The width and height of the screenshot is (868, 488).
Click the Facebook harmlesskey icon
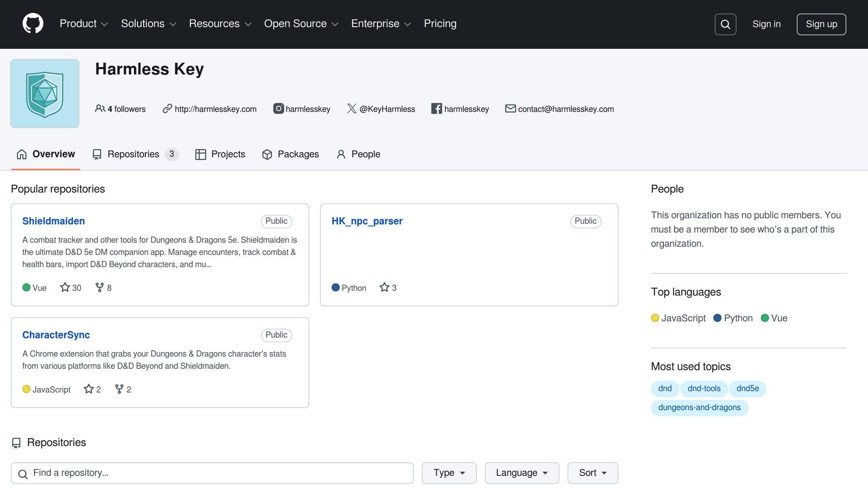[436, 109]
